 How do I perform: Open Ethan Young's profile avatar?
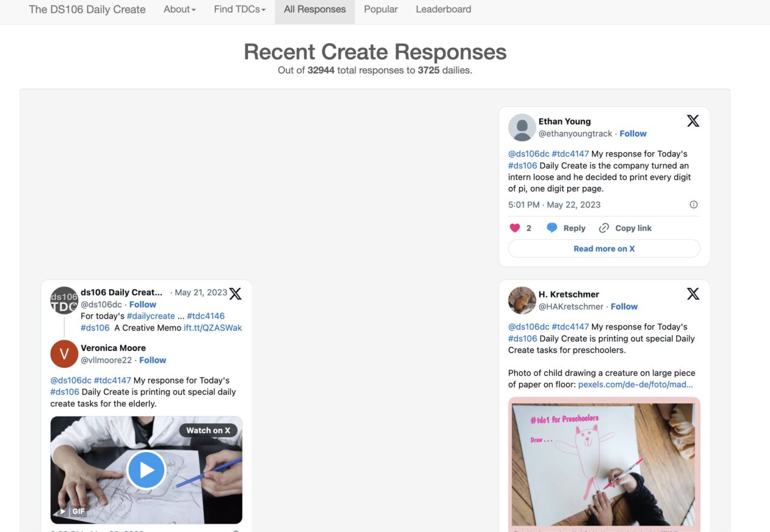(x=522, y=127)
